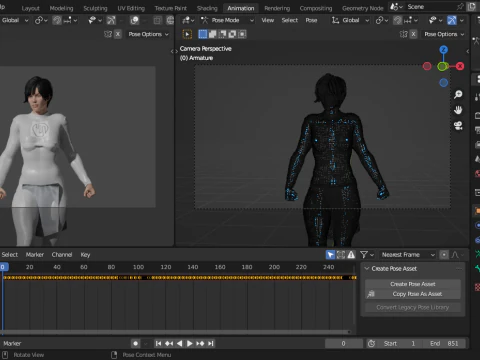
Task: Open the Nearest Frame snapping dropdown
Action: click(408, 255)
